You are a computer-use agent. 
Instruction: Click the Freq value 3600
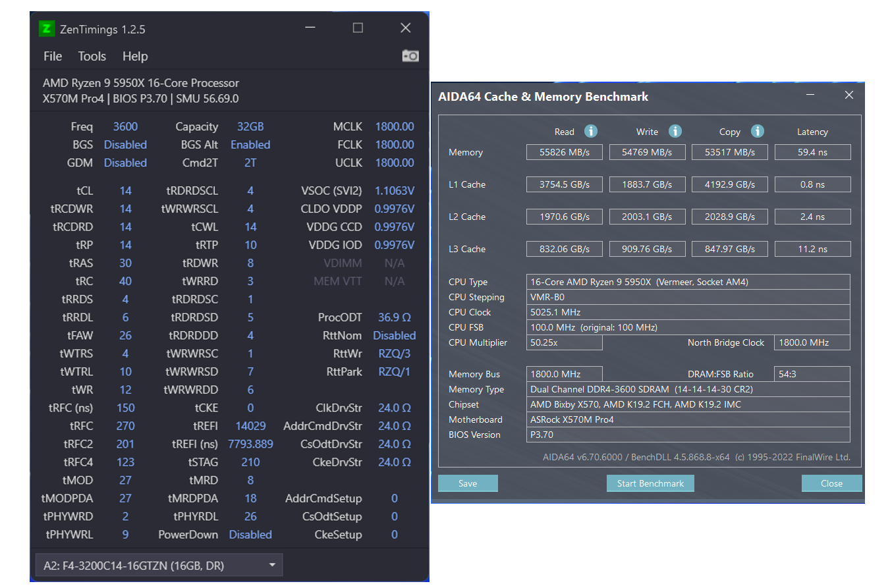pos(125,126)
